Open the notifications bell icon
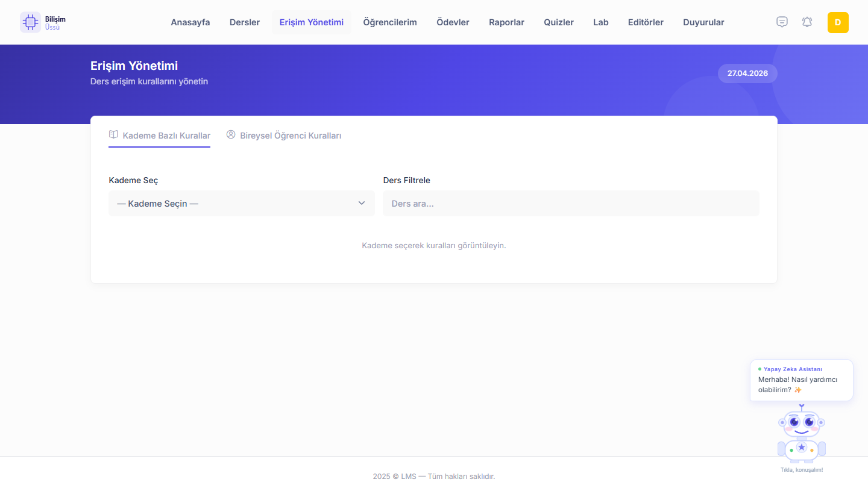The height and width of the screenshot is (488, 868). [x=807, y=22]
